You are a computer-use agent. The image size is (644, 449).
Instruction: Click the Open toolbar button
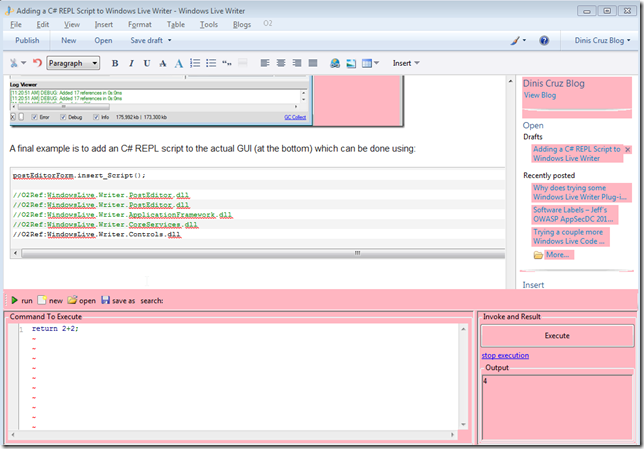(103, 40)
